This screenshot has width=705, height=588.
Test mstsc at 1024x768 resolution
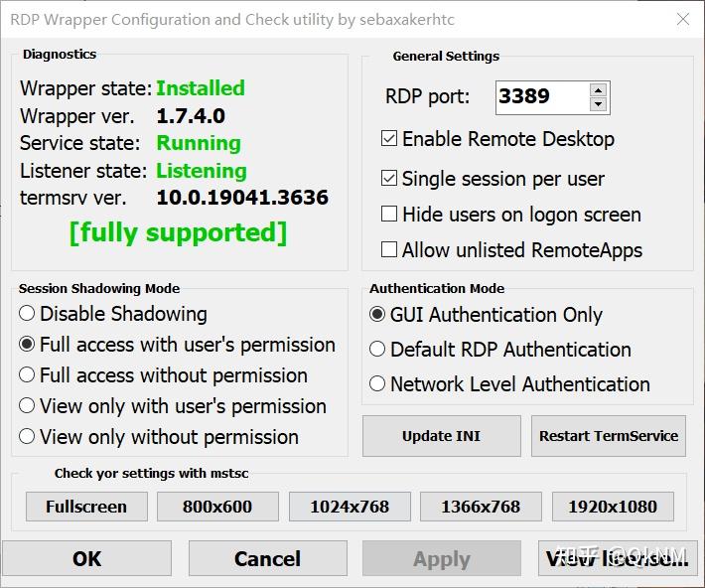tap(350, 507)
